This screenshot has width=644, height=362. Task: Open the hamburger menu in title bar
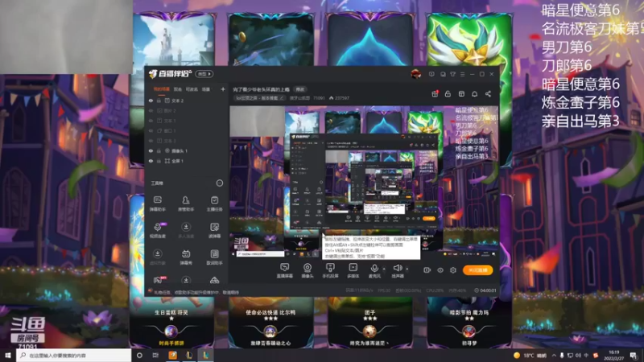[462, 74]
